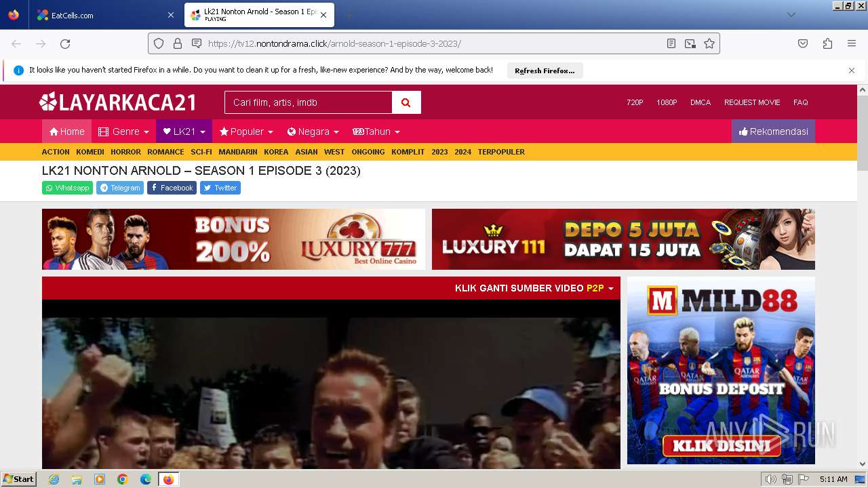This screenshot has width=868, height=488.
Task: Open the Rekomendasi button
Action: click(x=773, y=131)
